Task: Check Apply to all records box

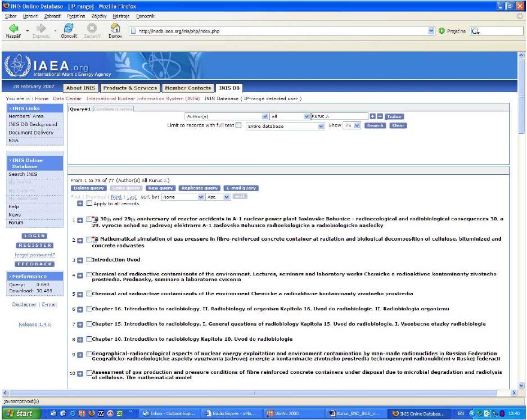Action: (89, 203)
